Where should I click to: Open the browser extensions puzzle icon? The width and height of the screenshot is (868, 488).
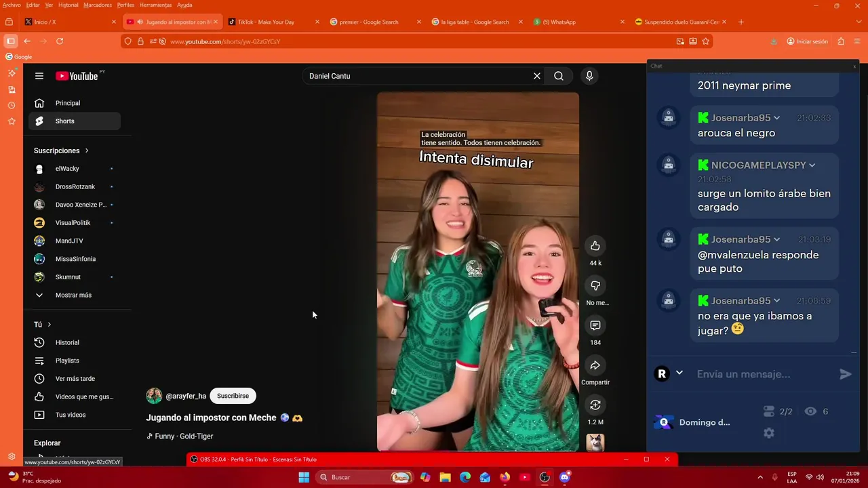(x=841, y=41)
